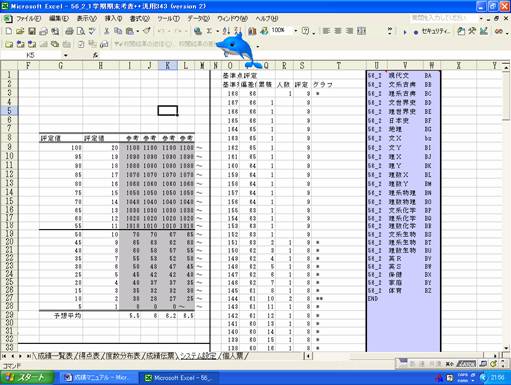Click the Excel document icon beside the File menu
Viewport: 511px width, 385px height.
pyautogui.click(x=7, y=19)
